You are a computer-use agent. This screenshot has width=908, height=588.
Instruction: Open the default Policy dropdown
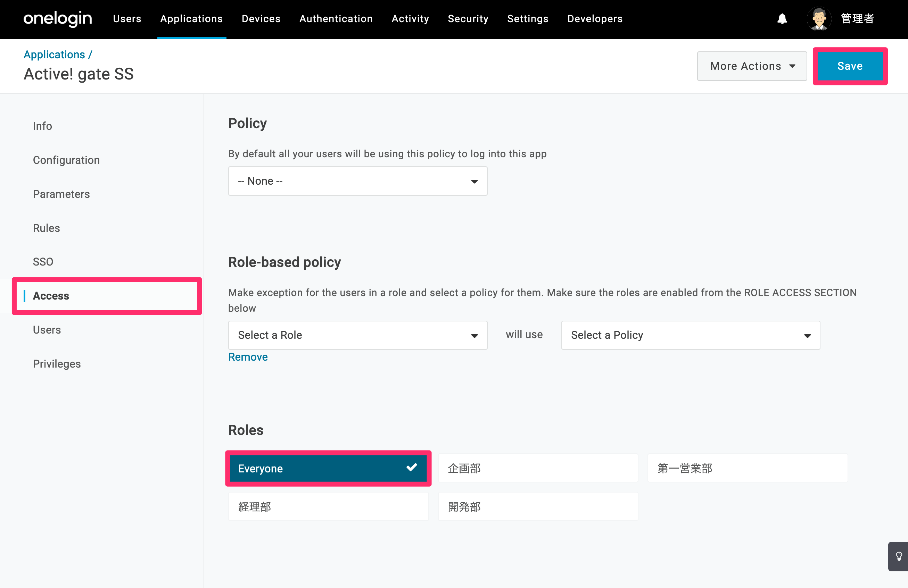click(x=357, y=181)
